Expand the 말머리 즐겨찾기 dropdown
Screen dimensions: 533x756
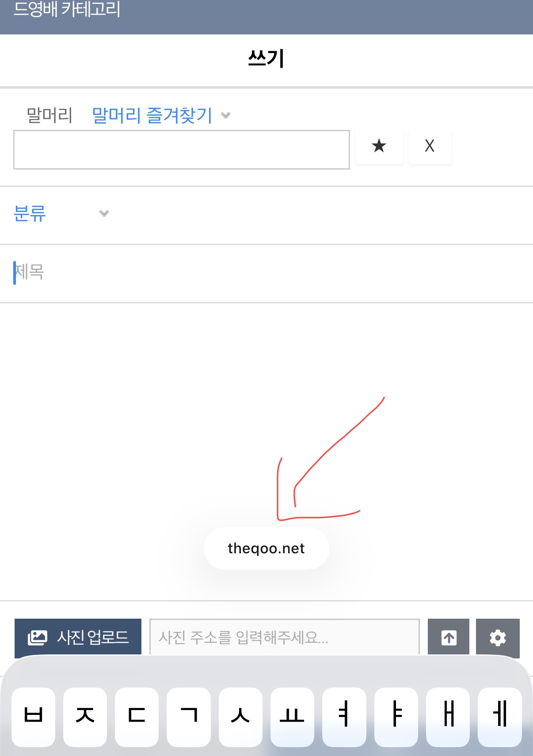[161, 115]
